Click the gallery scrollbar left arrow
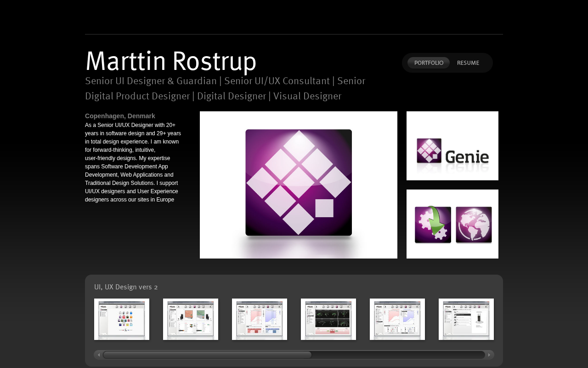 click(98, 355)
